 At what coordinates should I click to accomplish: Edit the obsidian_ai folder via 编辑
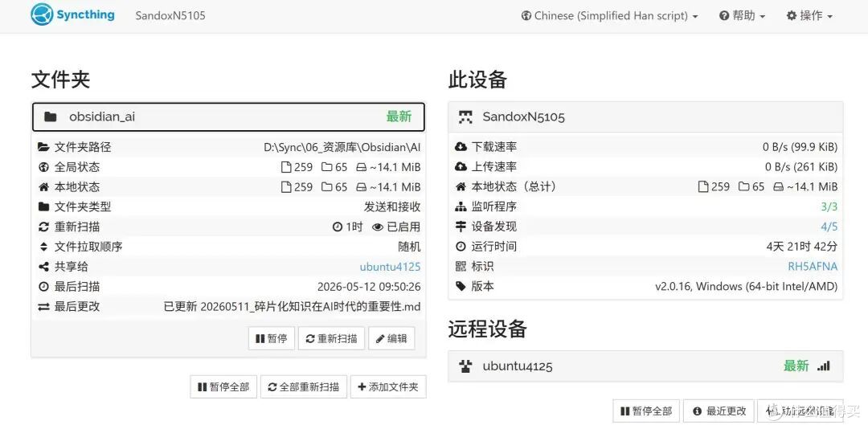tap(391, 338)
